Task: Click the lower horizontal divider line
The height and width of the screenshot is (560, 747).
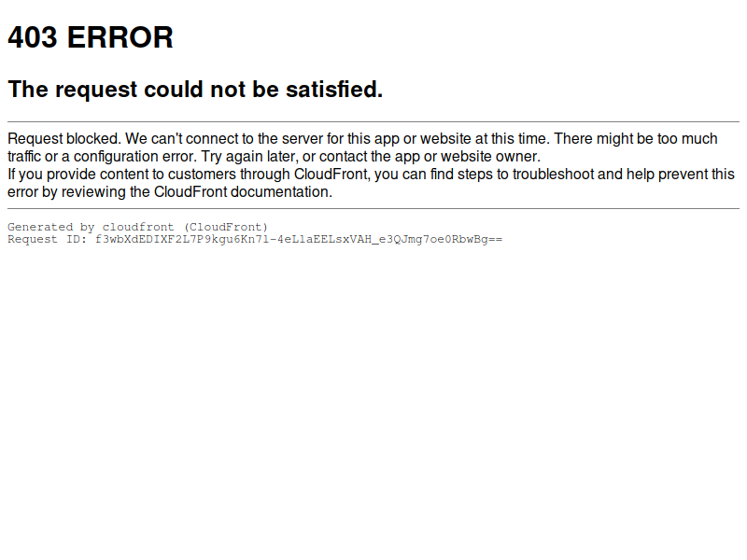Action: (373, 208)
